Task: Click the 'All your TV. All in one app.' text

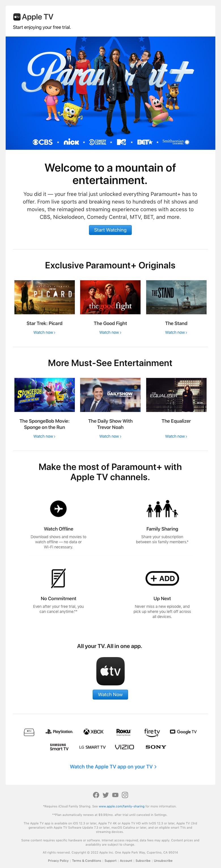Action: (x=110, y=646)
